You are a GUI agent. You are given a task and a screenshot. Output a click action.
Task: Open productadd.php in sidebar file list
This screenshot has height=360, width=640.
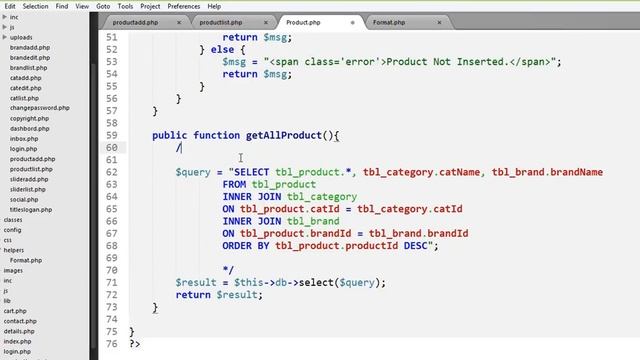point(33,159)
